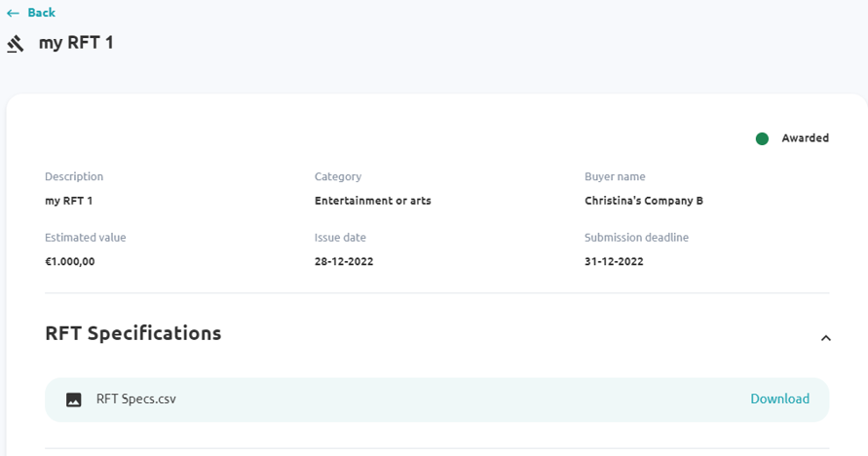Select the page title my RFT 1
This screenshot has height=456, width=868.
(76, 43)
